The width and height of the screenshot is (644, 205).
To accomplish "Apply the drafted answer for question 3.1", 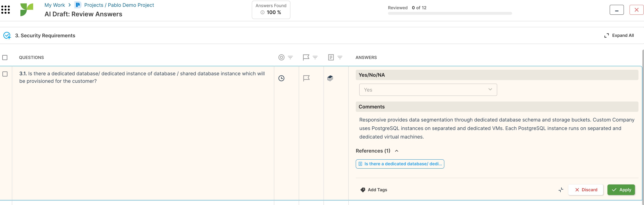I will (x=621, y=190).
